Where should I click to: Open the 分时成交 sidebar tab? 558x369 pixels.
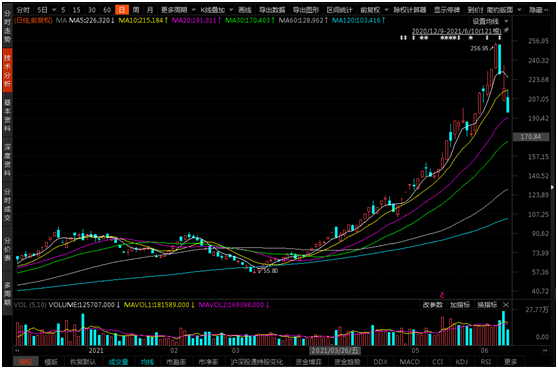point(7,205)
